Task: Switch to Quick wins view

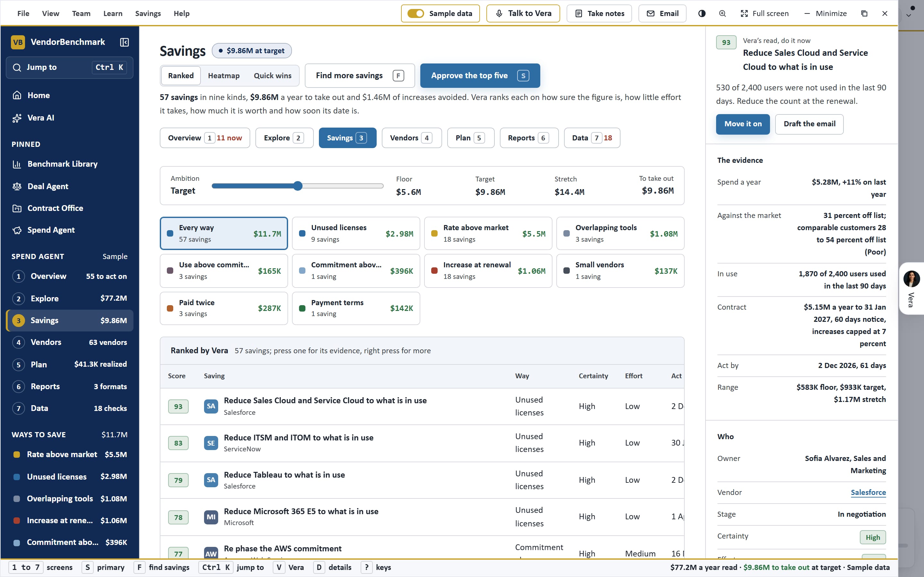Action: tap(273, 76)
